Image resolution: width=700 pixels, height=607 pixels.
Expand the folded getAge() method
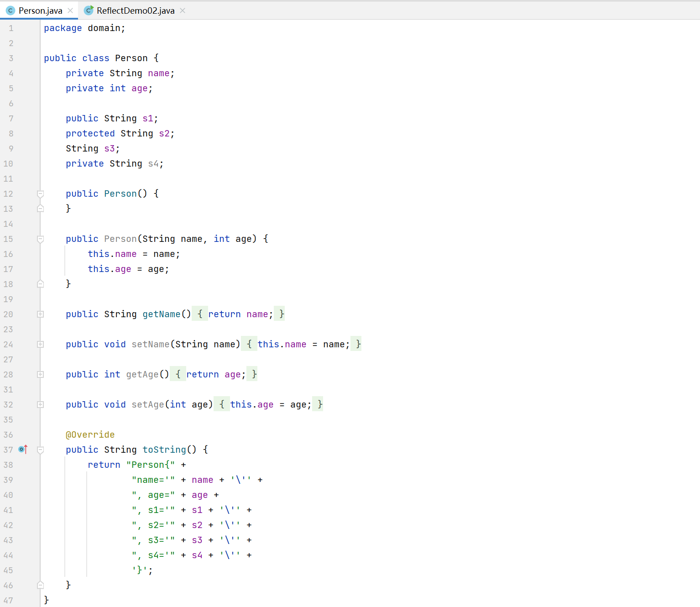(41, 374)
